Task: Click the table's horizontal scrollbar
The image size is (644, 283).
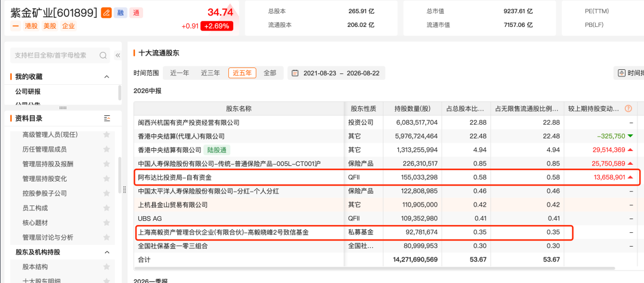Action: pos(374,268)
